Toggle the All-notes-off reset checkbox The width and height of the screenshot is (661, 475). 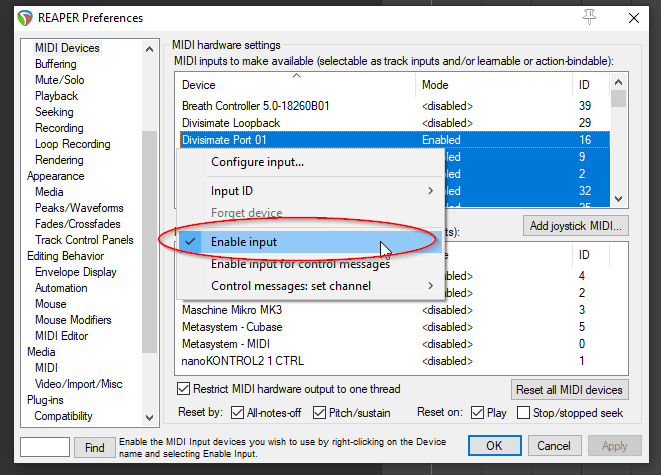click(237, 413)
